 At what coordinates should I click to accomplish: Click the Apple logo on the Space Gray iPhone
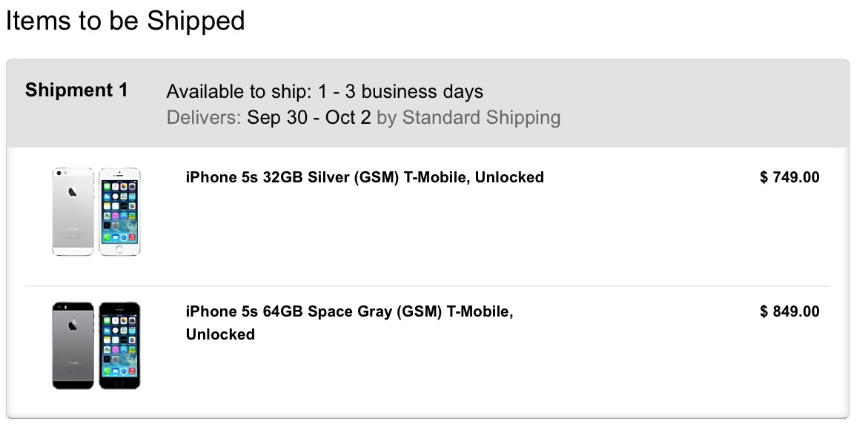[x=73, y=325]
